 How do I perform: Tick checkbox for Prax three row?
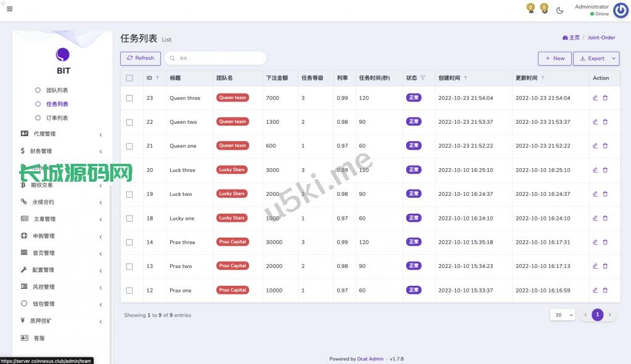129,242
